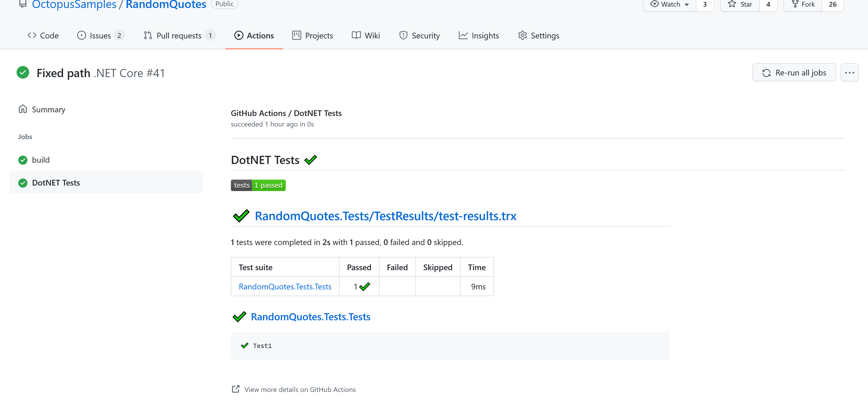Viewport: 868px width, 402px height.
Task: Toggle the checkmark beside DotNET Tests job
Action: tap(23, 183)
